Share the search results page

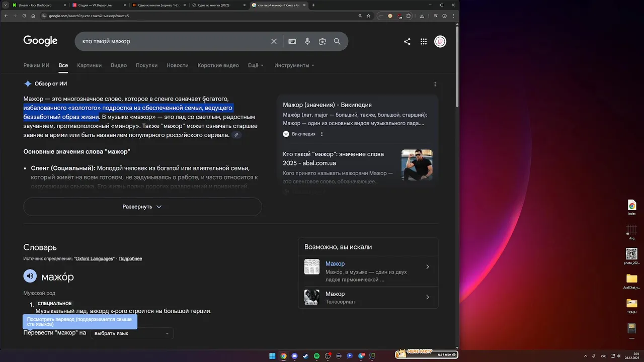[407, 41]
